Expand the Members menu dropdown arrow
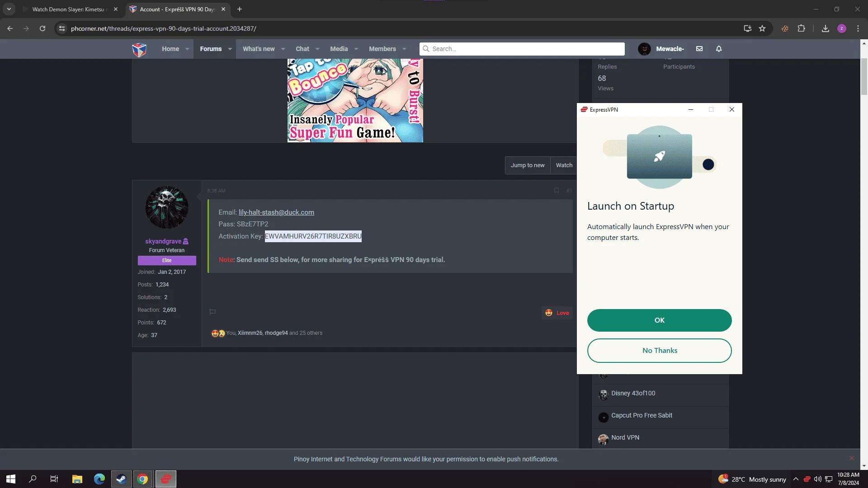 (404, 49)
